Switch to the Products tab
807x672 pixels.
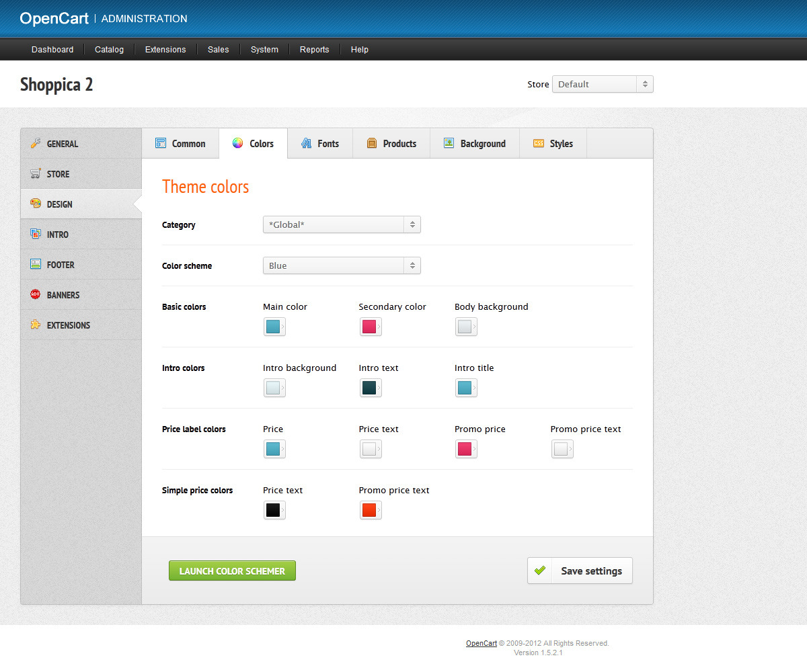pos(391,143)
